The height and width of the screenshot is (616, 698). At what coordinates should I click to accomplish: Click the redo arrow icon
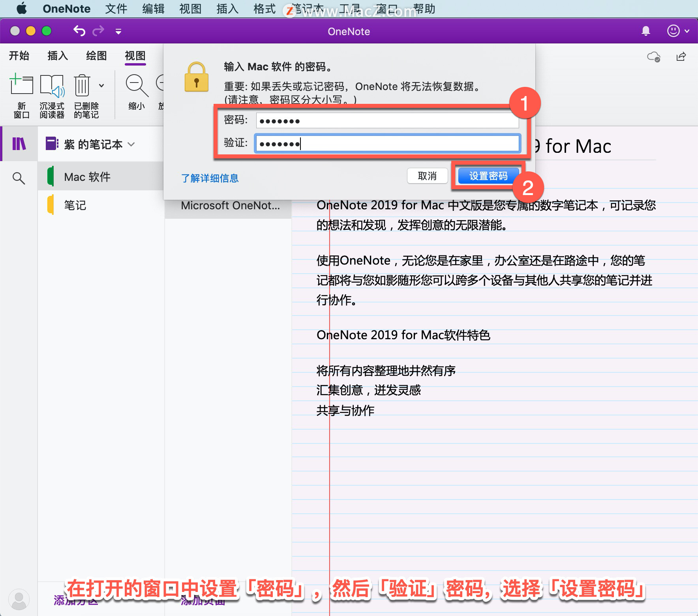[x=98, y=31]
